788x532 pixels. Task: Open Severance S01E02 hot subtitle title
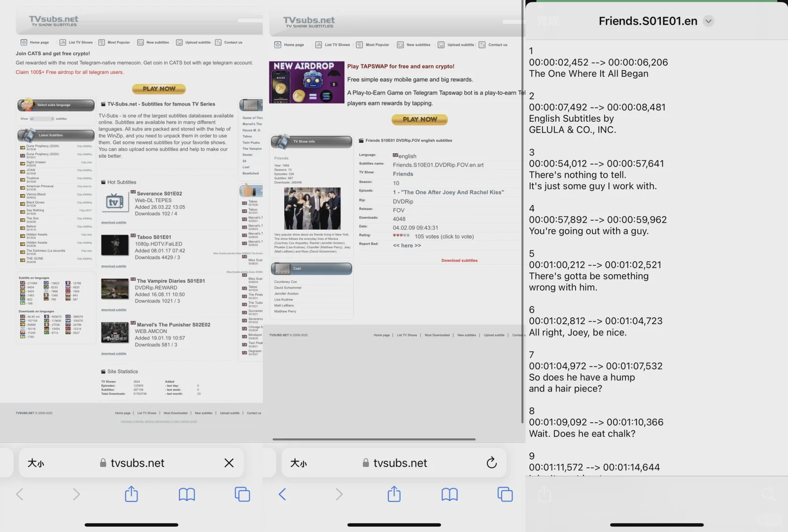point(159,194)
